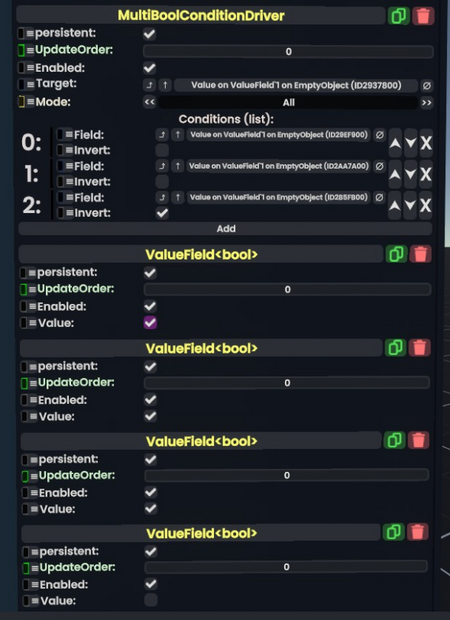The image size is (450, 620).
Task: Click the Target reference field ID2937800
Action: coord(296,85)
